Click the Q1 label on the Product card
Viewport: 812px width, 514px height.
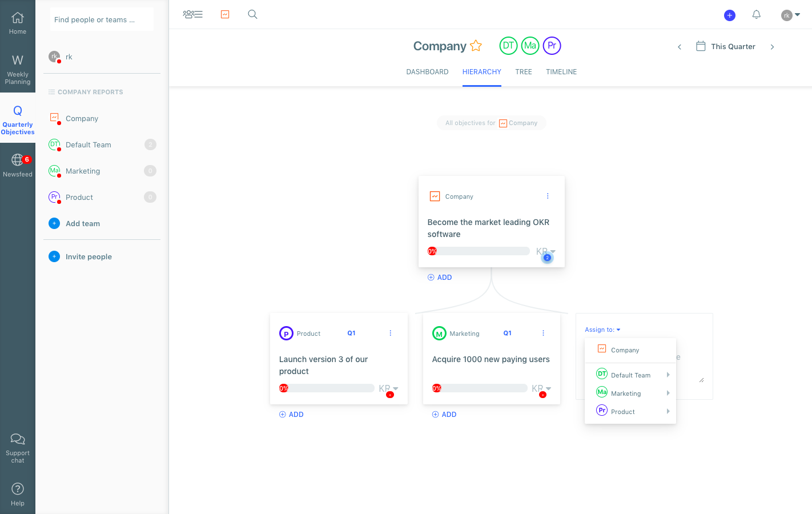pyautogui.click(x=352, y=333)
